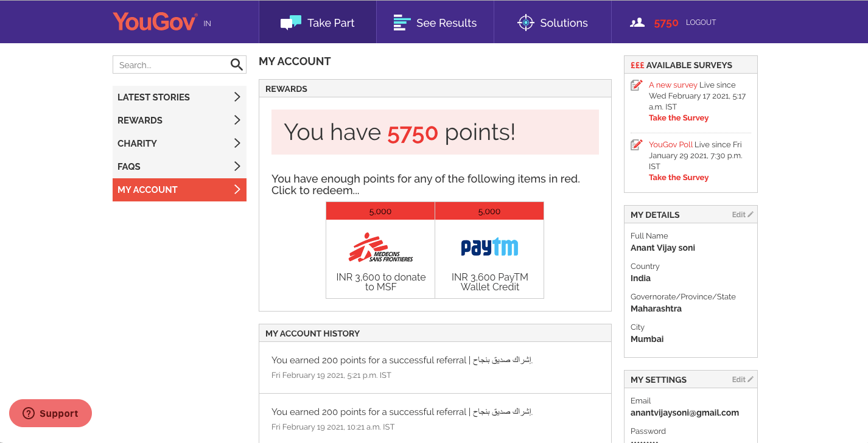
Task: Click the Paytm logo
Action: point(489,247)
